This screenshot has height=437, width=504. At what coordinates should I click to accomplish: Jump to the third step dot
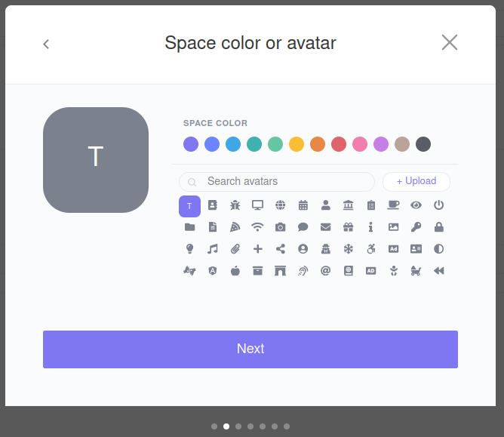click(x=238, y=426)
